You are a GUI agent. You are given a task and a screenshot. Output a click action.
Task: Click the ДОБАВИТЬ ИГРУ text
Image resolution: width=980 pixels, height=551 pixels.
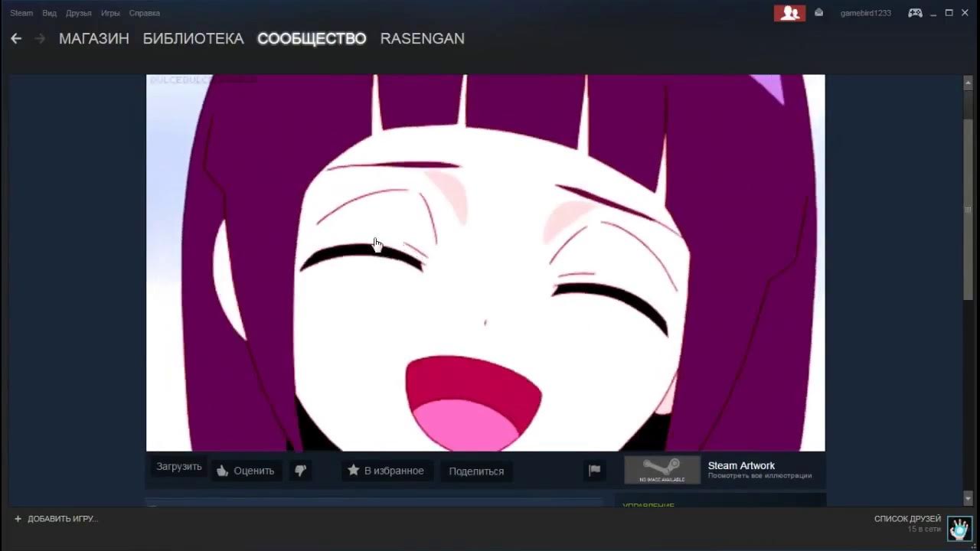pyautogui.click(x=63, y=519)
